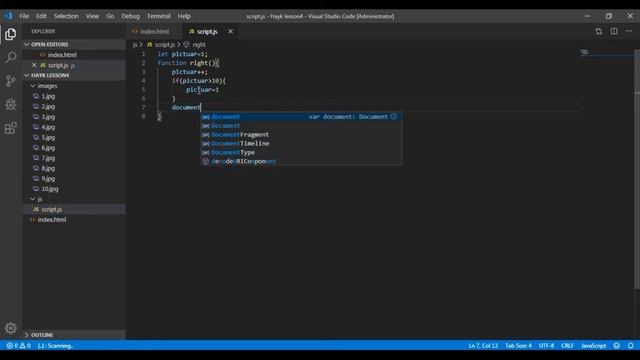Open the editor More Actions menu
The image size is (640, 360).
point(629,31)
